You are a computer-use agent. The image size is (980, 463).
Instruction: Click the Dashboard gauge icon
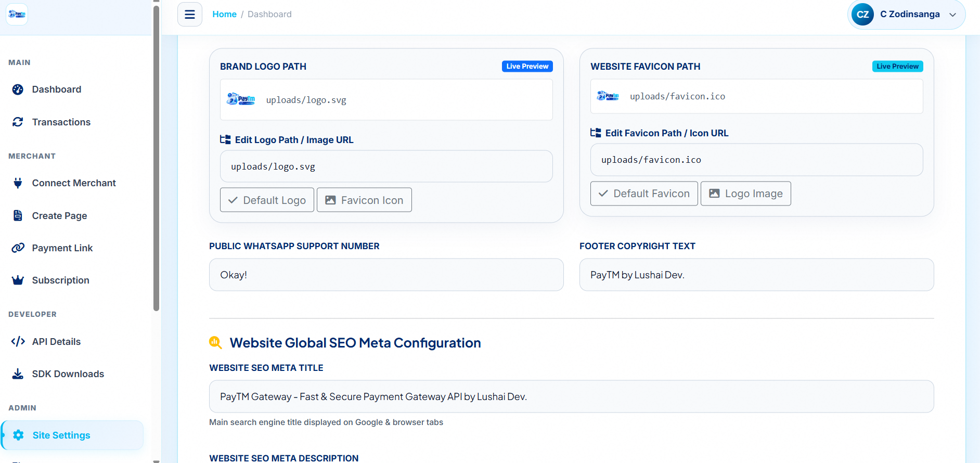coord(18,89)
